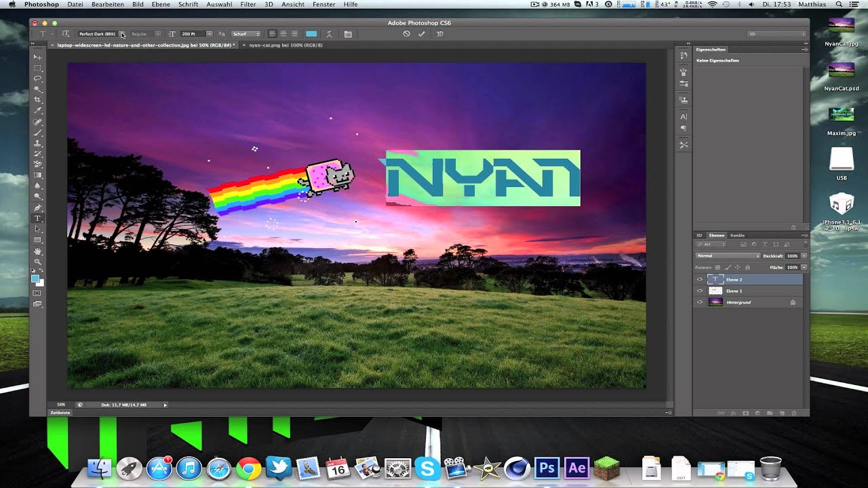This screenshot has width=868, height=488.
Task: Open the Perfect Dark font family dropdown
Action: click(x=123, y=33)
